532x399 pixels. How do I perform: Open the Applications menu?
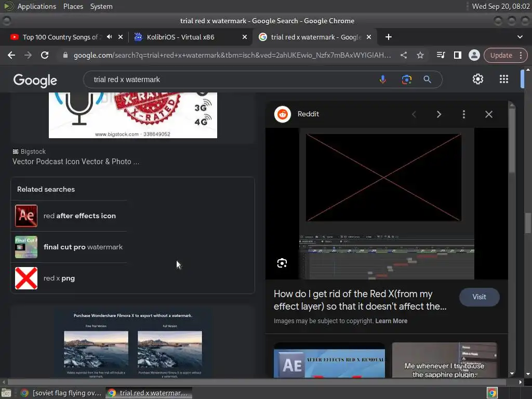click(x=37, y=6)
